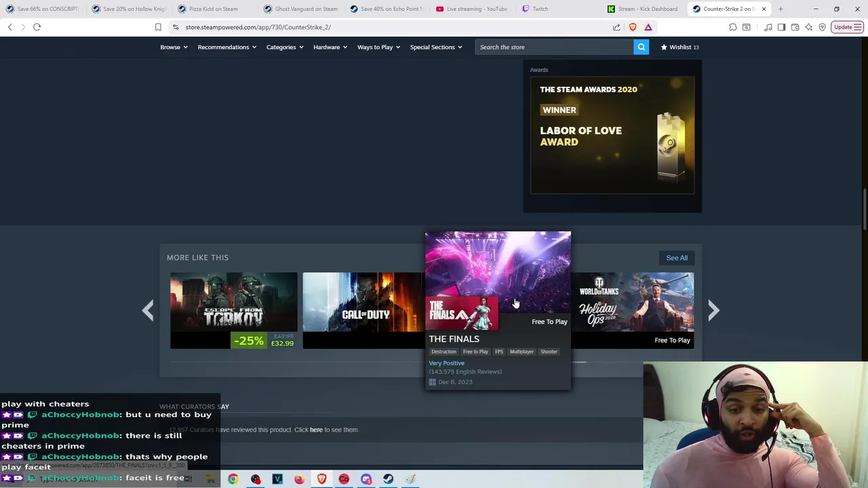Open Chrome from the taskbar

[x=233, y=479]
